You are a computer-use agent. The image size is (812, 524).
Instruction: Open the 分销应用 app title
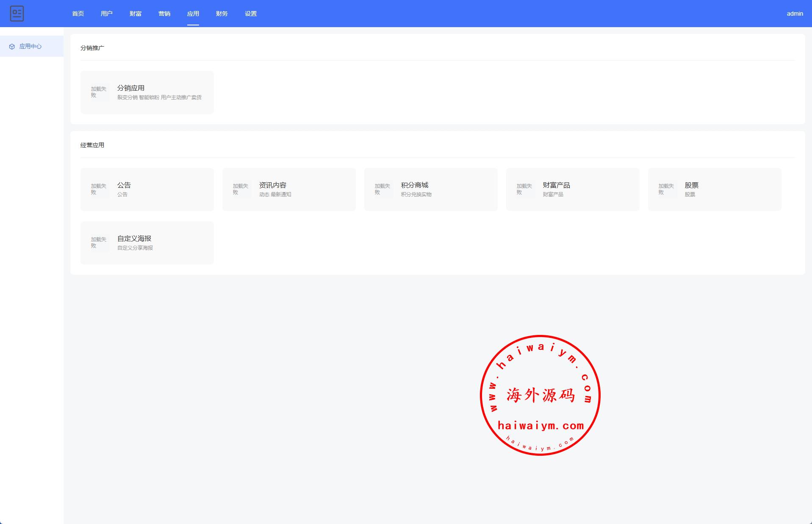tap(131, 88)
